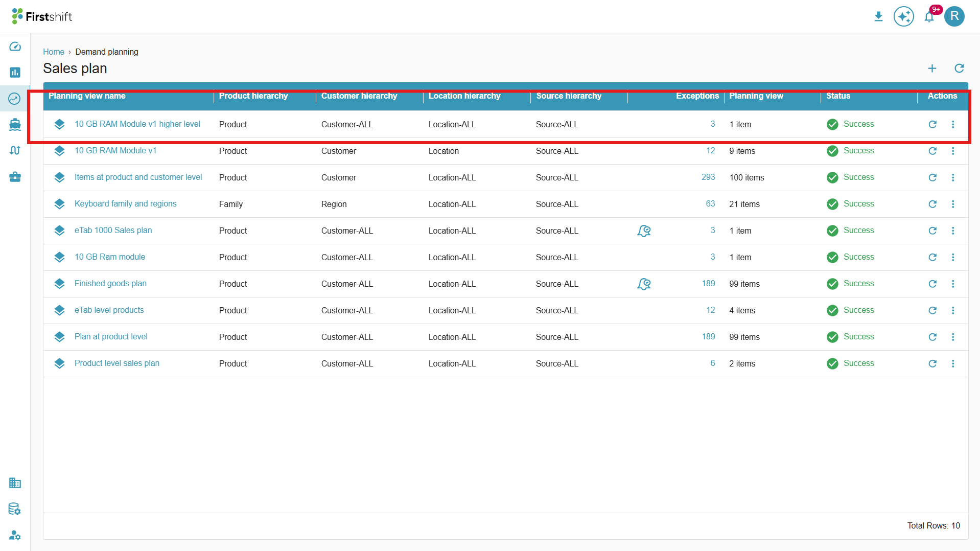
Task: Open the building organization sidebar icon
Action: (x=15, y=483)
